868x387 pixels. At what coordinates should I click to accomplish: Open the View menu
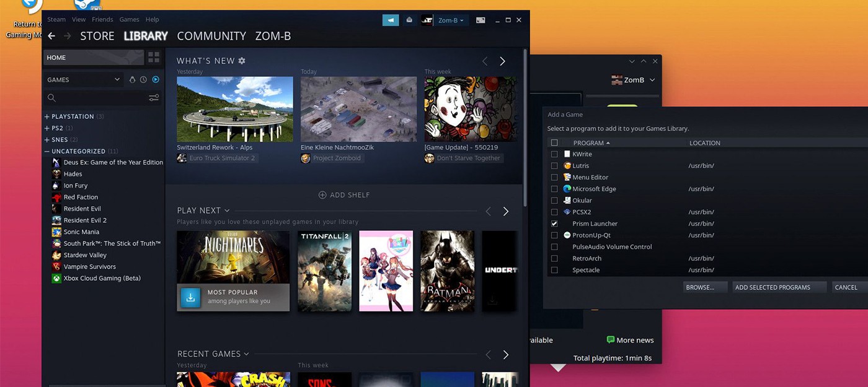(x=79, y=20)
